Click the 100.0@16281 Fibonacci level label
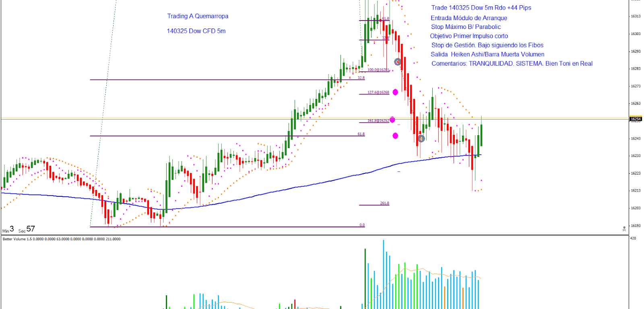This screenshot has width=644, height=309. click(378, 70)
